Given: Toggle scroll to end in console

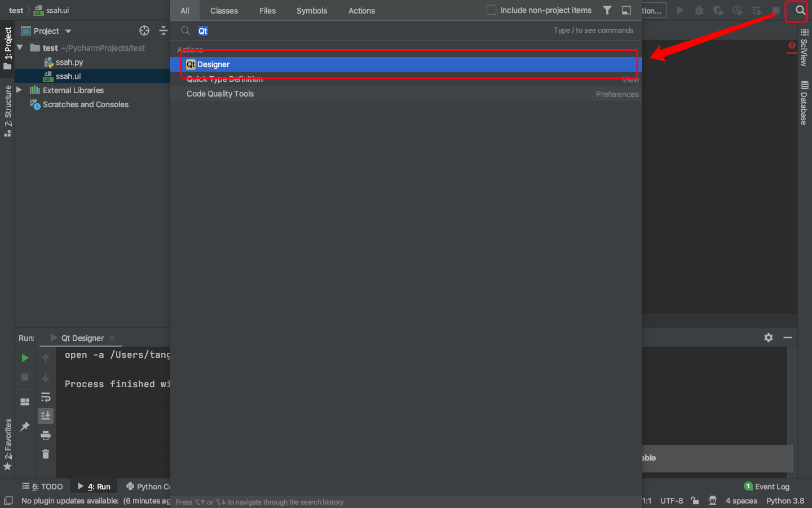Looking at the screenshot, I should click(46, 416).
